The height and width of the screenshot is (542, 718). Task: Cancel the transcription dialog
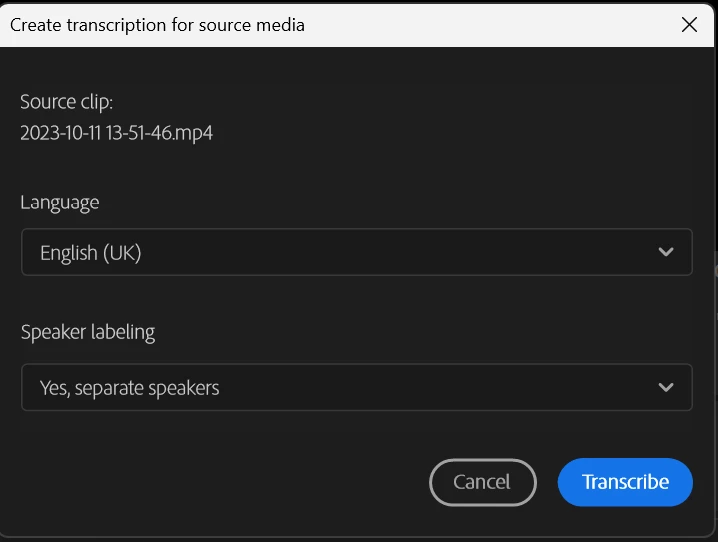(483, 482)
